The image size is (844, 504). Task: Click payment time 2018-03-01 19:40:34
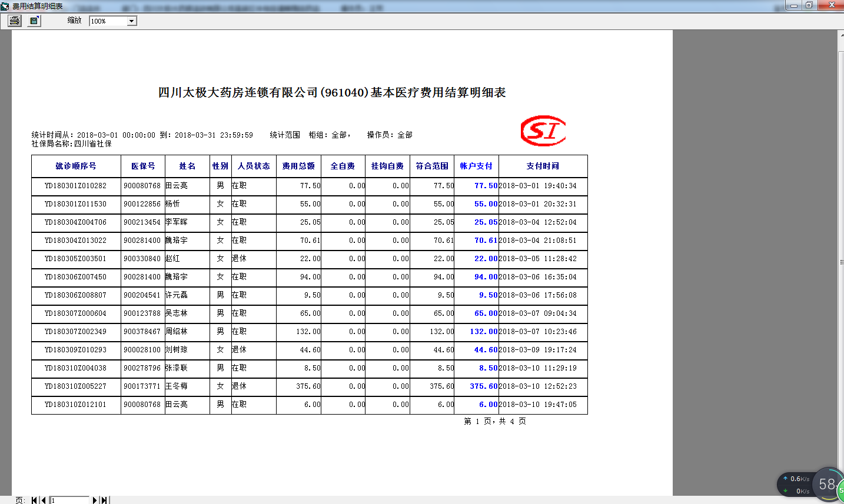pos(538,186)
